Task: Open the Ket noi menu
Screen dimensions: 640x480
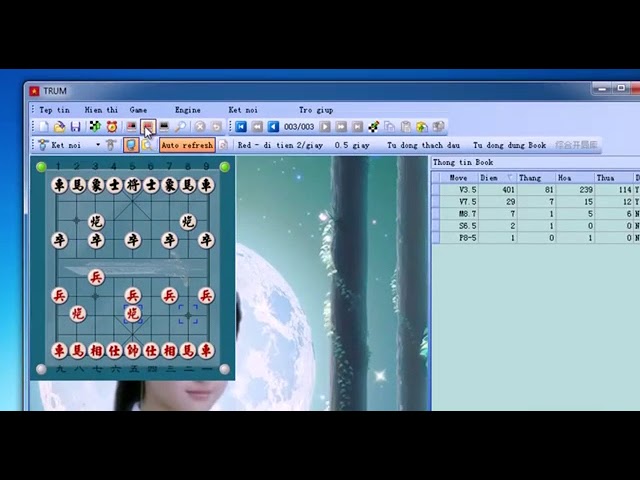Action: pyautogui.click(x=243, y=110)
